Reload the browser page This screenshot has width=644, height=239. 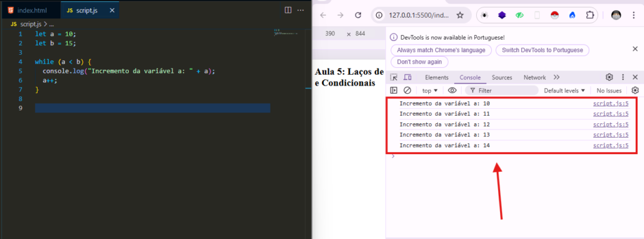click(x=358, y=15)
